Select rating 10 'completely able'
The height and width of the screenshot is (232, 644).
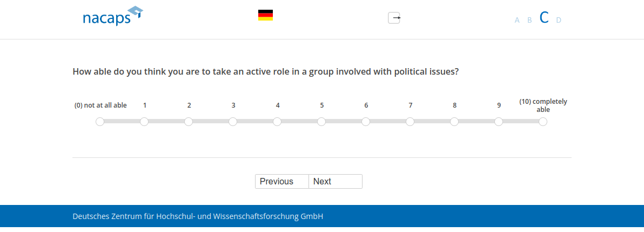pyautogui.click(x=543, y=122)
